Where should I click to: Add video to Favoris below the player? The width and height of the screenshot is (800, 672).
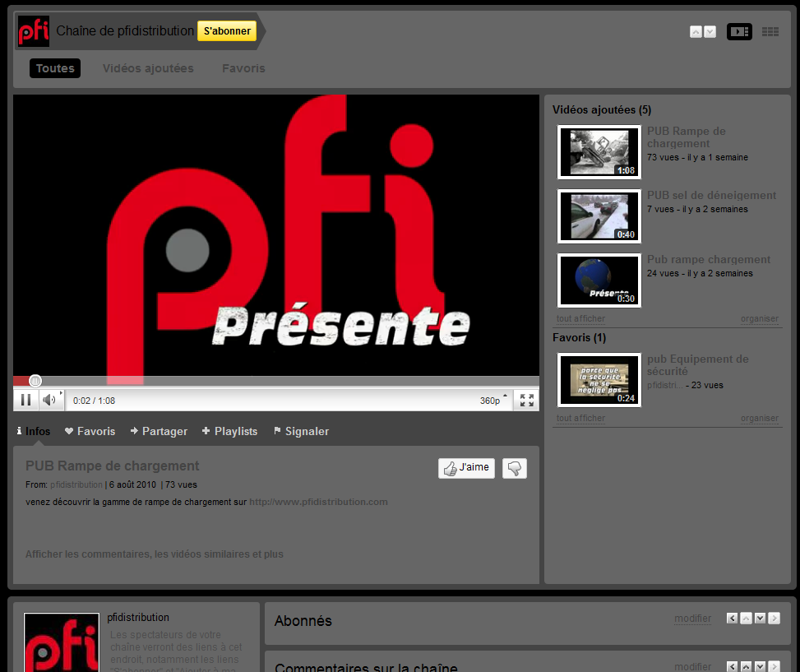tap(90, 431)
